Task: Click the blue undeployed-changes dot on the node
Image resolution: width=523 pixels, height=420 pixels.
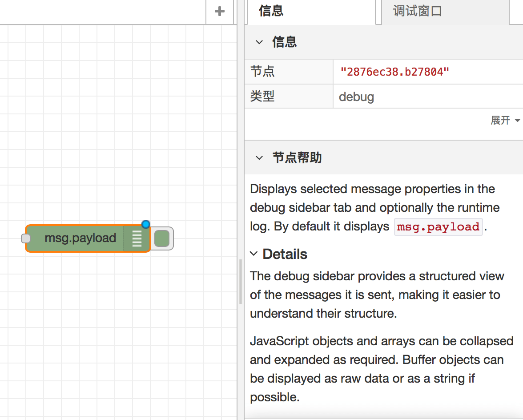Action: click(146, 224)
